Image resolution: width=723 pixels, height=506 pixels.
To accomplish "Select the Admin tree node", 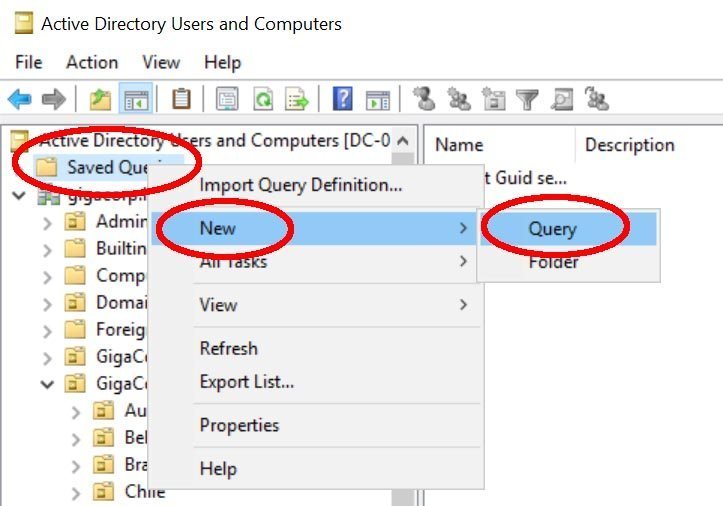I will click(121, 221).
